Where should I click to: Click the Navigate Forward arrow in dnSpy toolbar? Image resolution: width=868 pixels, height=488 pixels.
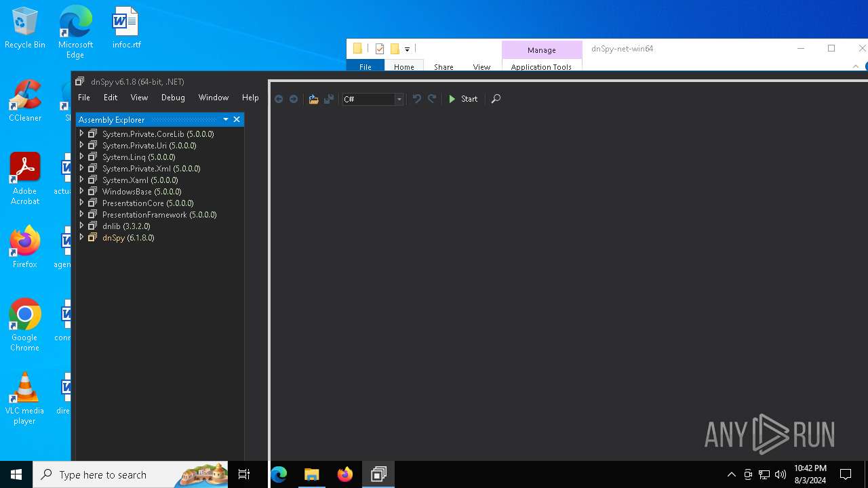point(294,99)
